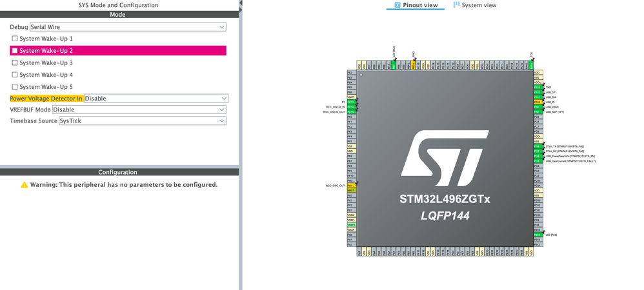The width and height of the screenshot is (644, 290).
Task: Switch to the System view tab
Action: click(475, 5)
